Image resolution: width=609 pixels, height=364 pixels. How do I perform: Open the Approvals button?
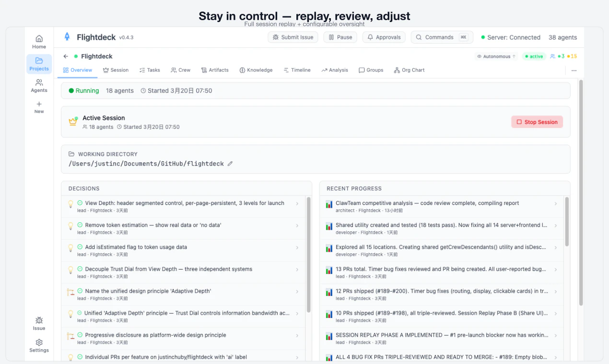point(384,37)
